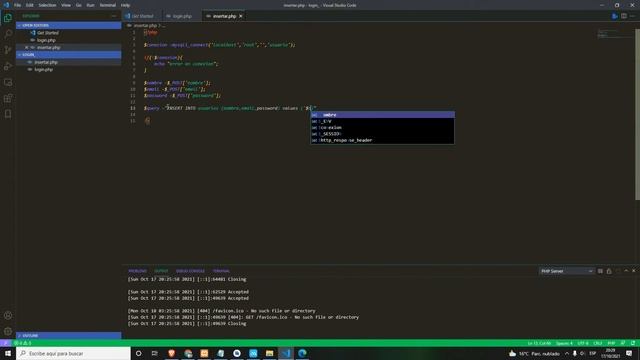Select first autocomplete suggestion ending in ombre

point(382,115)
